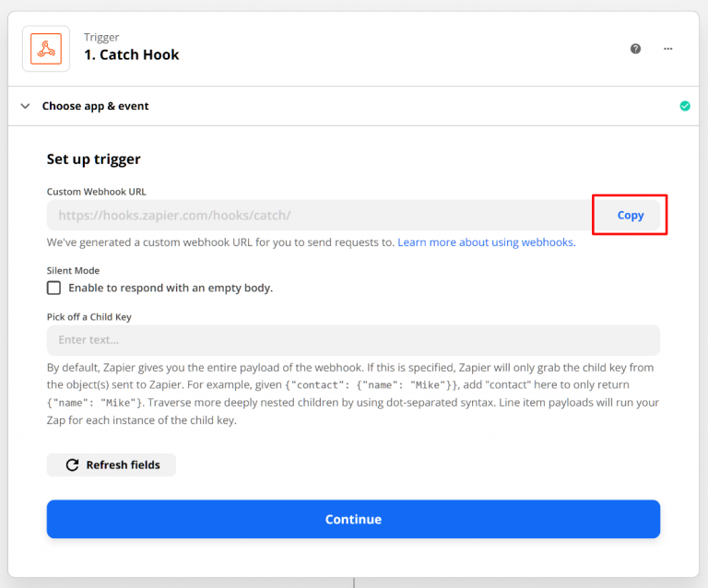Copy the custom webhook URL
The width and height of the screenshot is (708, 588).
(x=631, y=215)
